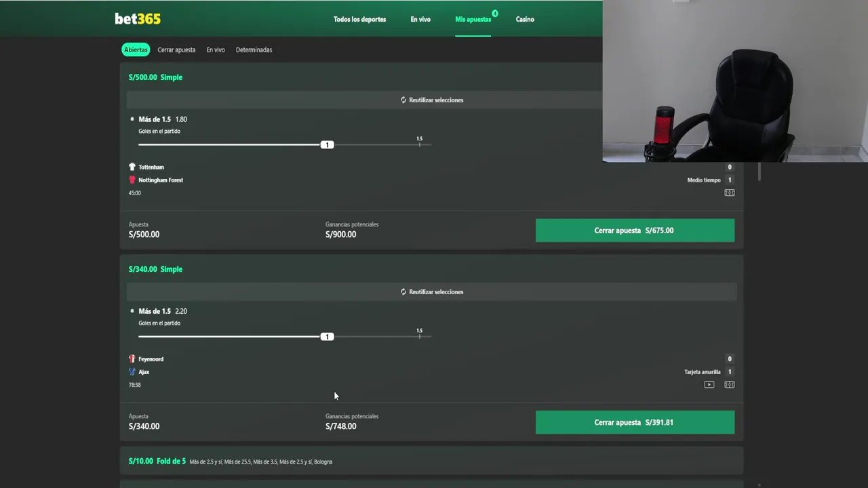Select the En vivo filter tab under header
Screen dimensions: 868x488
click(216, 49)
